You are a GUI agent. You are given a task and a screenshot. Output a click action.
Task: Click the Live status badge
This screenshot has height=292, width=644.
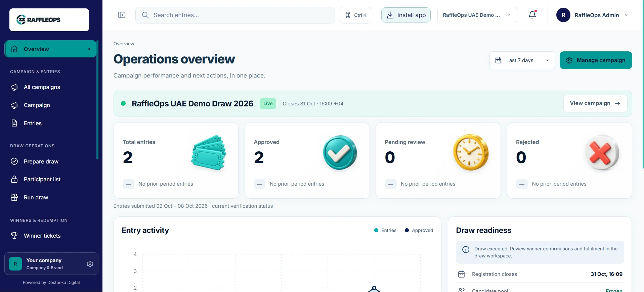pos(268,103)
